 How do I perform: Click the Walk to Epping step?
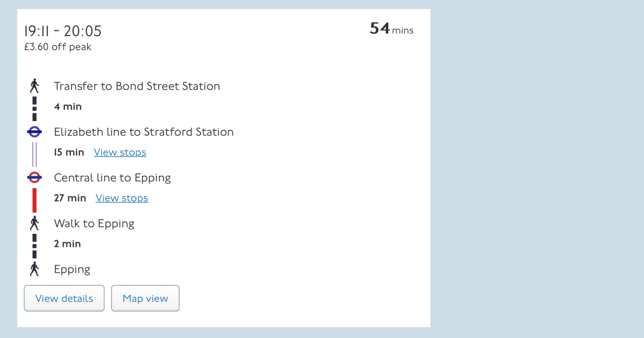point(94,224)
